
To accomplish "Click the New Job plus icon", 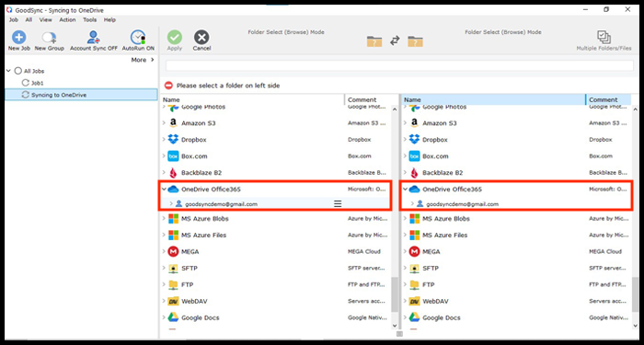I will pos(19,38).
